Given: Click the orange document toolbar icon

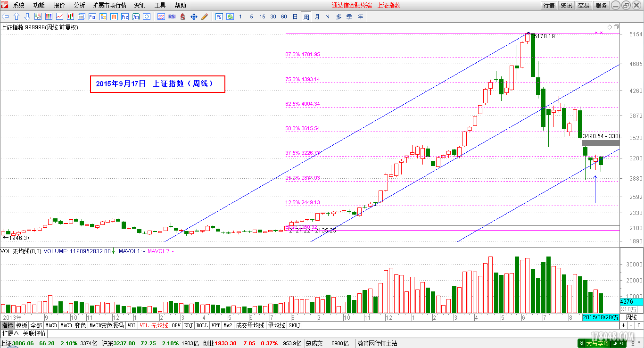Looking at the screenshot, I should pyautogui.click(x=114, y=17).
